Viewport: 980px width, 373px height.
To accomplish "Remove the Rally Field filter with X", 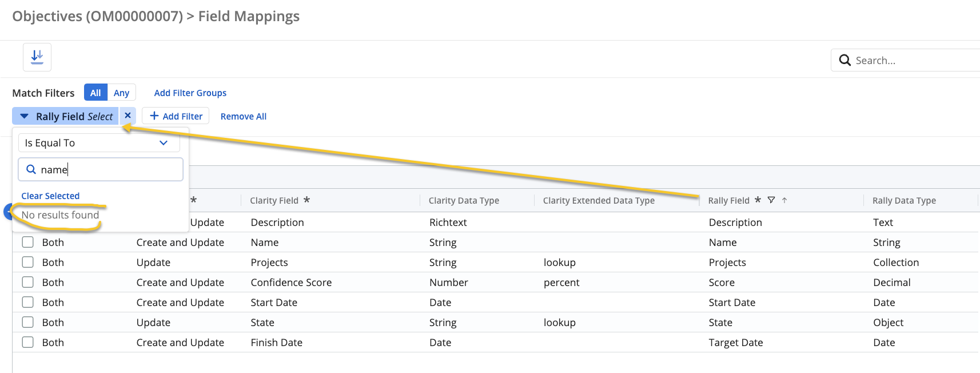I will coord(128,116).
